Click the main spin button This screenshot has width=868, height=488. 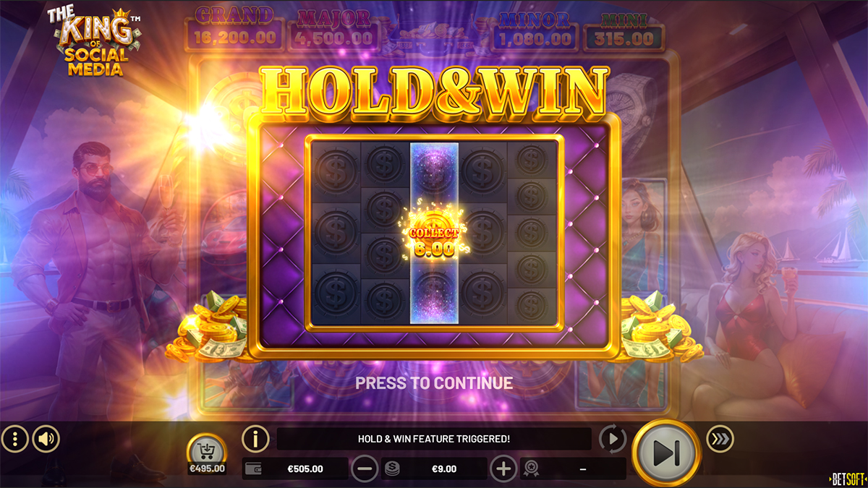point(666,453)
